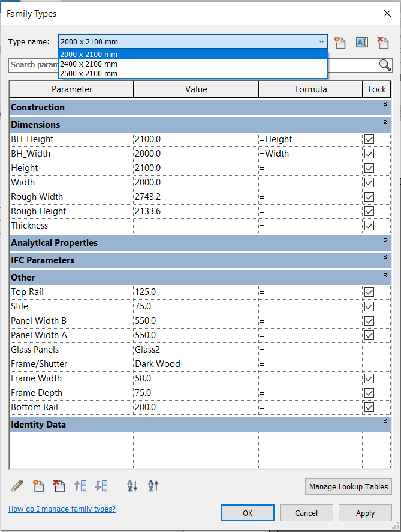Click the New Type icon

pyautogui.click(x=340, y=42)
